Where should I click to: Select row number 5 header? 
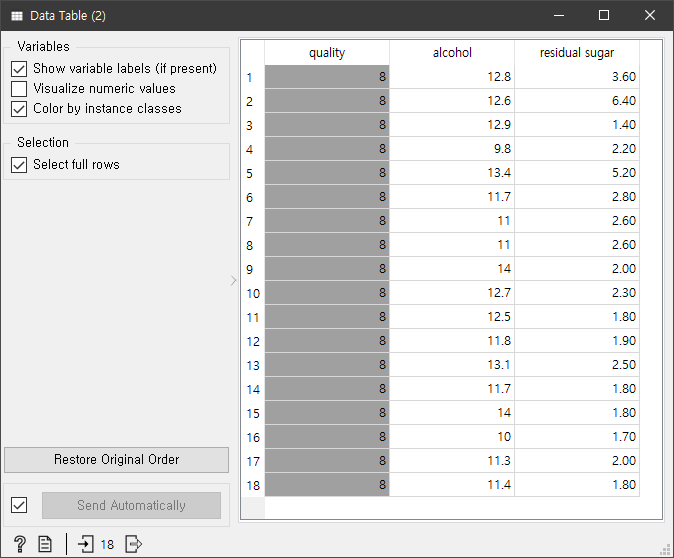pos(251,173)
